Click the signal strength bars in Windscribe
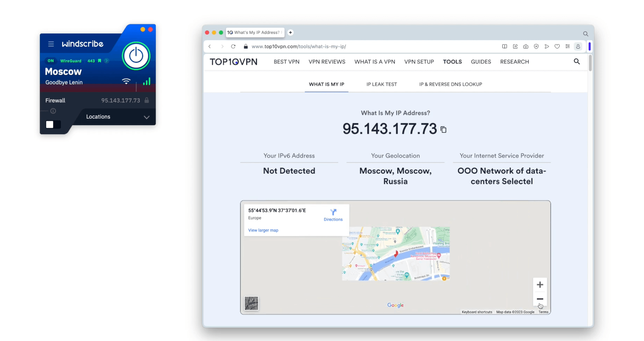This screenshot has height=341, width=644. pos(147,82)
